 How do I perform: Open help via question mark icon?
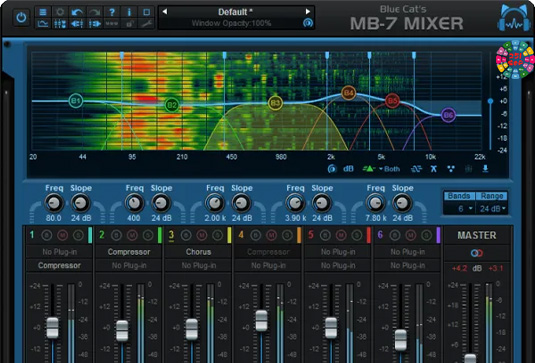[x=112, y=12]
